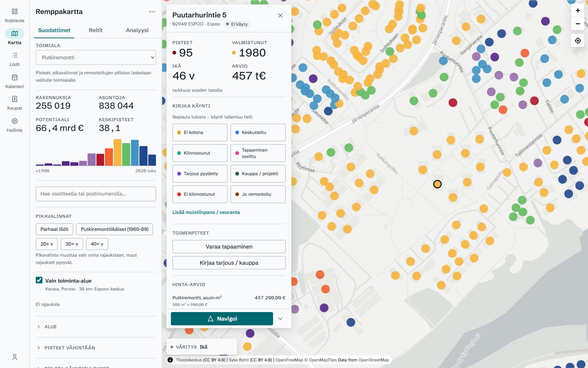Click the tallest orange histogram bar
Viewport: 588px width, 368px height.
(x=117, y=152)
